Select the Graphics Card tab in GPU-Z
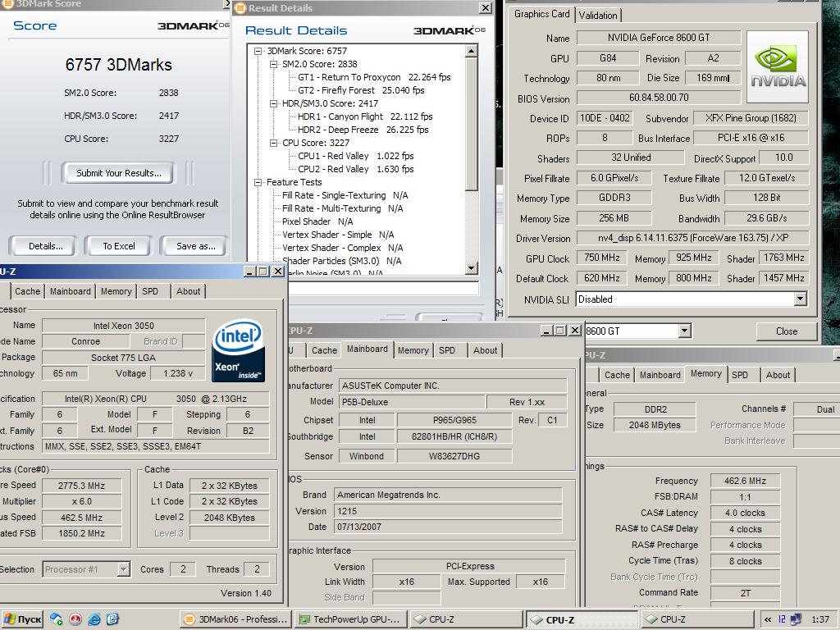This screenshot has width=840, height=630. tap(541, 14)
